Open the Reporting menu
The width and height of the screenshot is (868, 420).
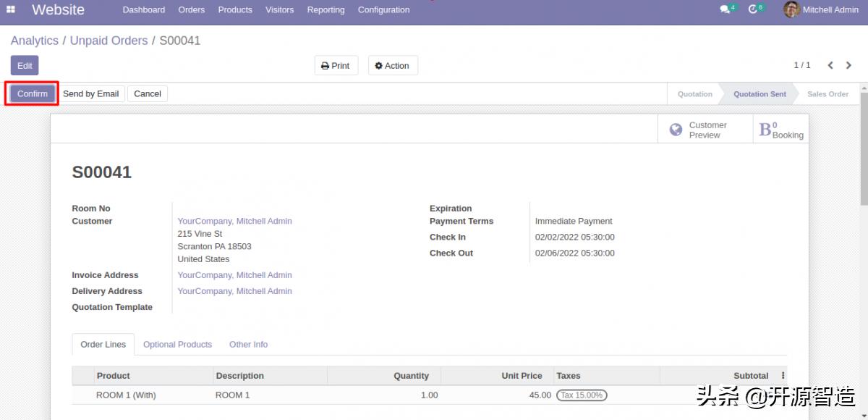pyautogui.click(x=325, y=10)
